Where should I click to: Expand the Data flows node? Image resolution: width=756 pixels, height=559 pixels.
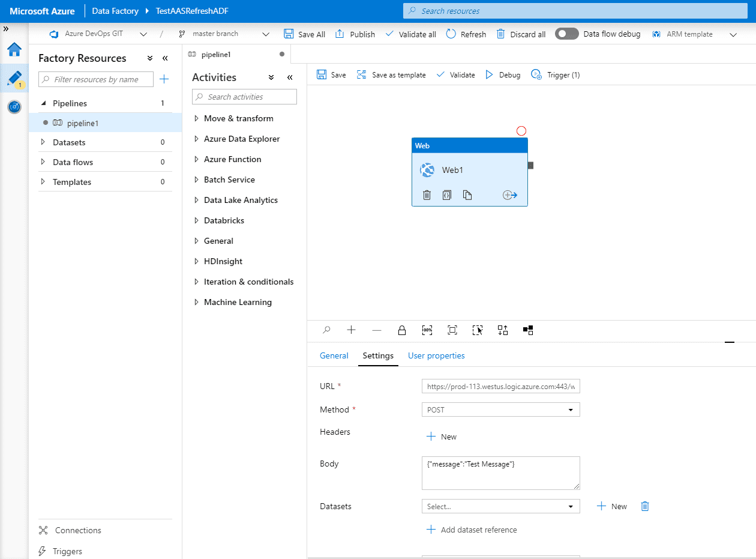click(x=43, y=162)
